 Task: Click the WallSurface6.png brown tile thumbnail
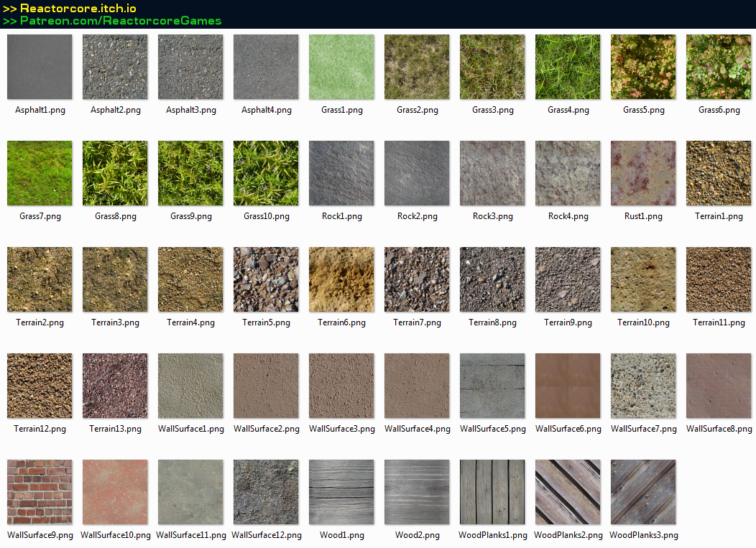point(568,386)
